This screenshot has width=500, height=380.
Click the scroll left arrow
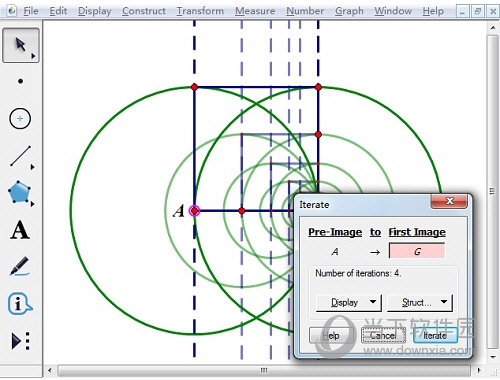[x=50, y=370]
